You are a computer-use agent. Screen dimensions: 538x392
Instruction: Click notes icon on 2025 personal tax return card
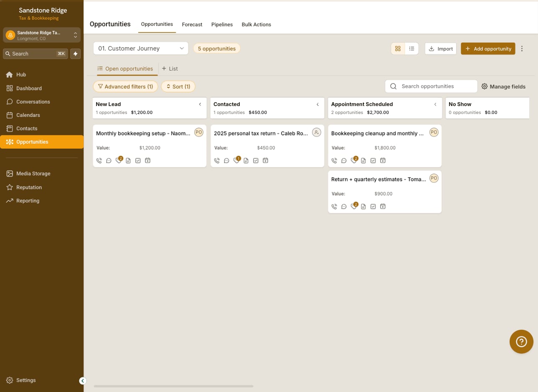click(246, 160)
